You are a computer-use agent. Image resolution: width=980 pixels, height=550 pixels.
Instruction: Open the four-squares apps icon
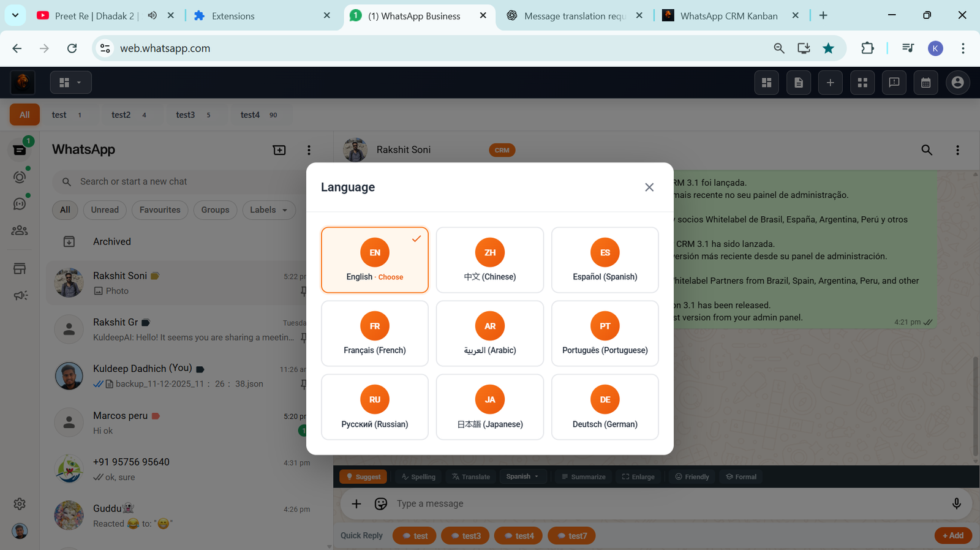(x=862, y=83)
